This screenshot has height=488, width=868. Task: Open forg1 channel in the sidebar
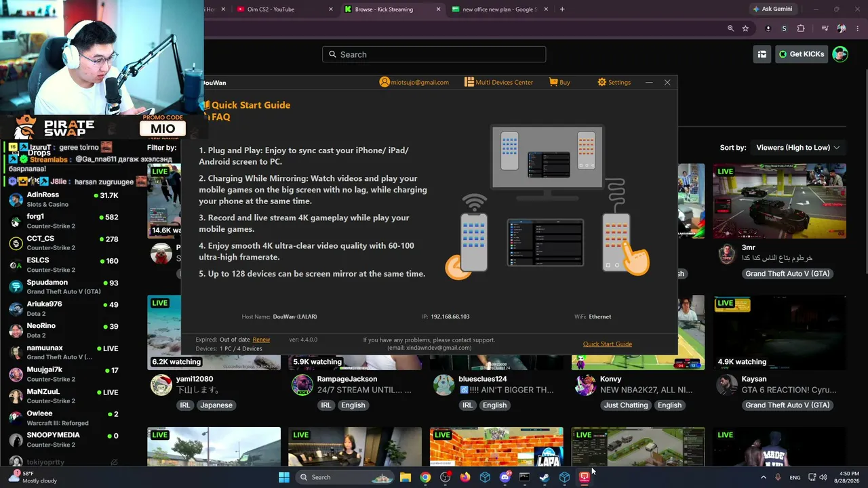tap(64, 221)
